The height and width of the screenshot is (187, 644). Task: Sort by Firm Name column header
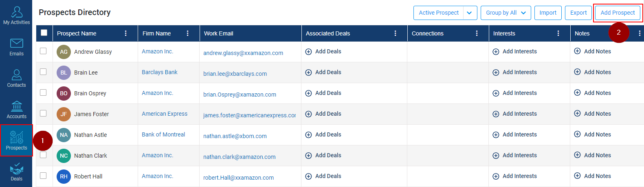coord(157,33)
